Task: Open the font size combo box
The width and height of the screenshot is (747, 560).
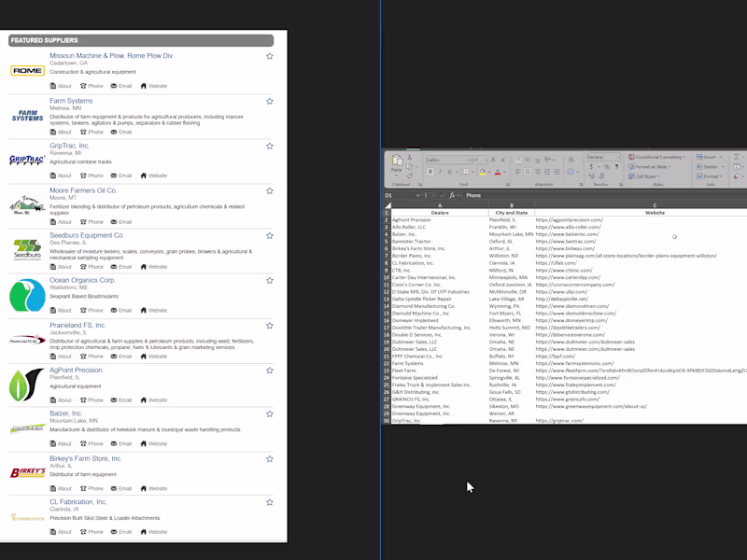Action: (x=480, y=160)
